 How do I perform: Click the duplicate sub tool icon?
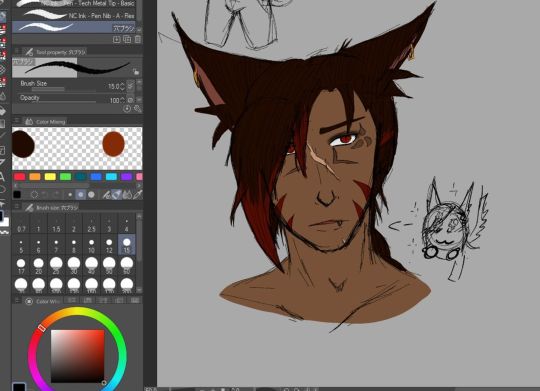tap(127, 39)
